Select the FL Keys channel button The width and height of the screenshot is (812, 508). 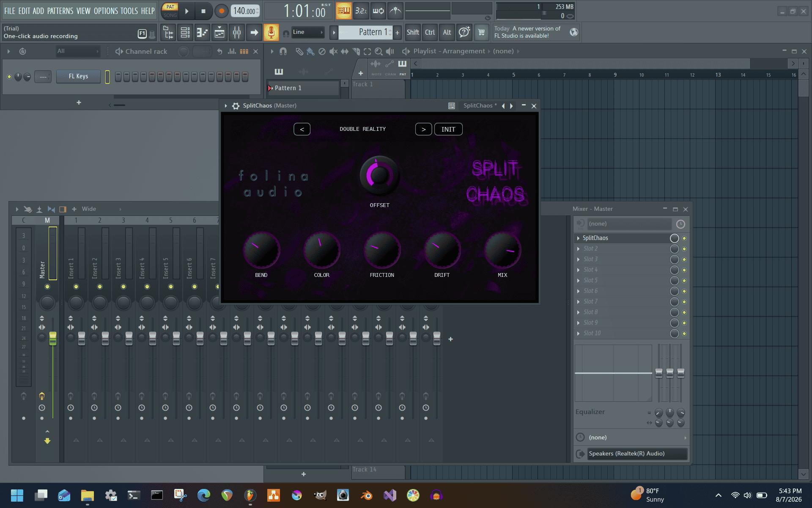click(x=79, y=77)
